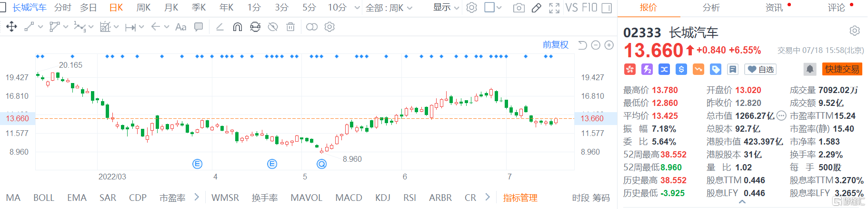Image resolution: width=868 pixels, height=209 pixels.
Task: Open the 显示 display dropdown
Action: point(446,8)
